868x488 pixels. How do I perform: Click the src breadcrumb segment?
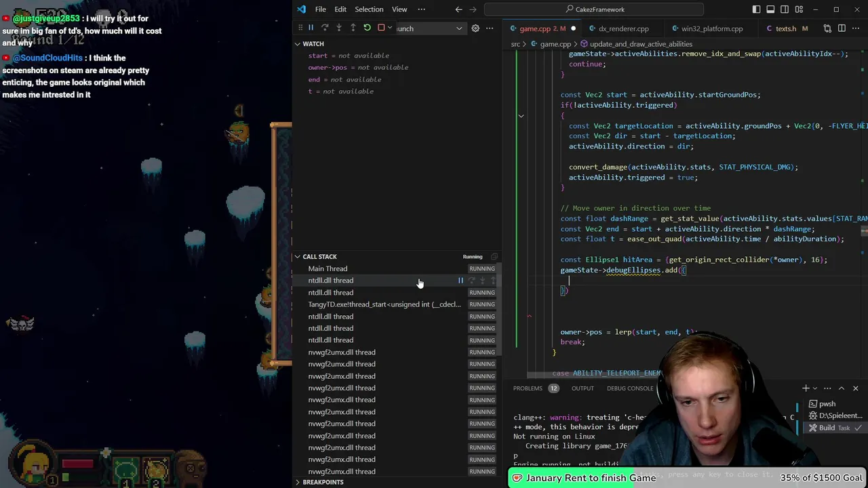point(515,44)
